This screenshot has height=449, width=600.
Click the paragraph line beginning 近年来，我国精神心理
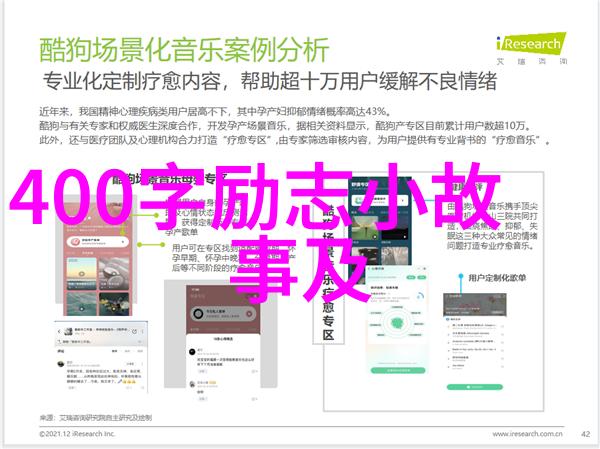216,111
